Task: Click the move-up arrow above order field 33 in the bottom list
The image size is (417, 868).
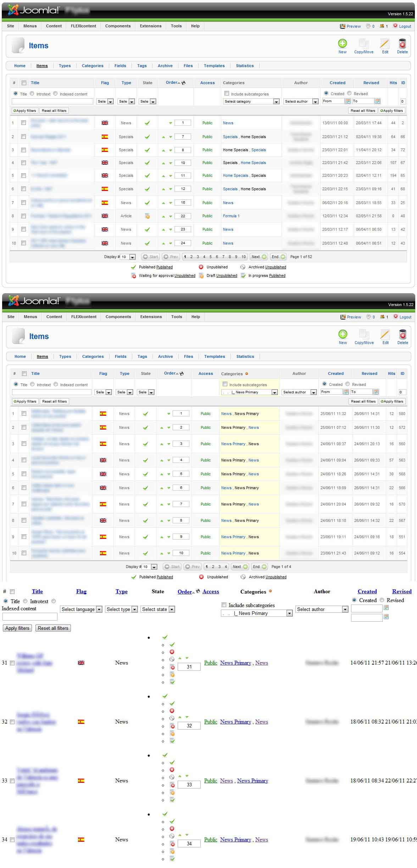Action: click(x=180, y=776)
